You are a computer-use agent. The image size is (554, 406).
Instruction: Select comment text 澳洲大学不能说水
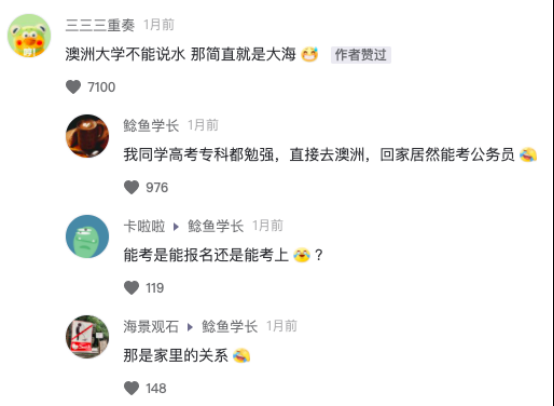125,54
